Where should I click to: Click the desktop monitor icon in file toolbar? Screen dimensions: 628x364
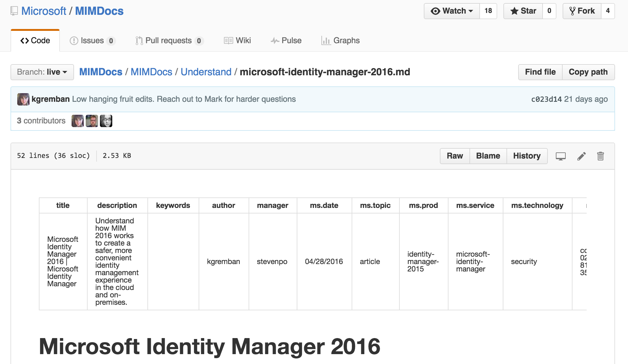pos(560,156)
